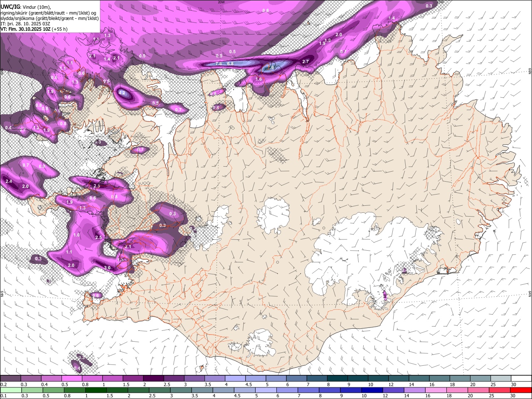Click the pure red 30+ rain swatch

(x=521, y=390)
